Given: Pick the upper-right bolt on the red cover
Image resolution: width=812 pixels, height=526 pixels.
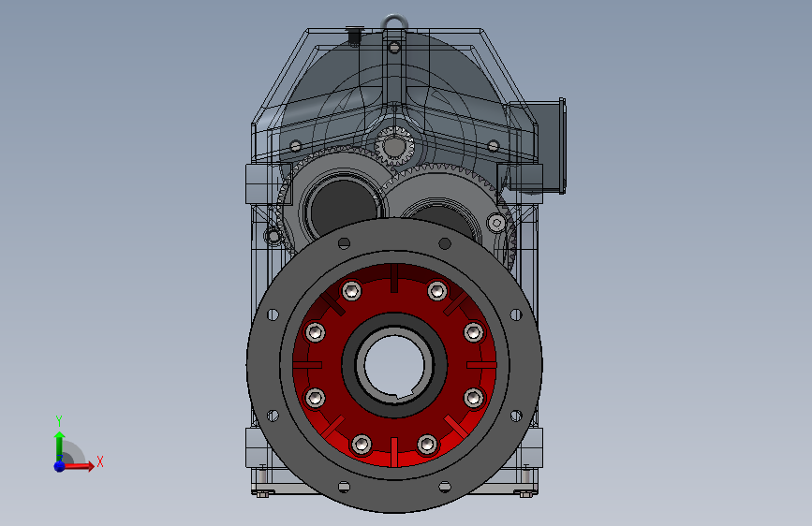Looking at the screenshot, I should coord(437,290).
